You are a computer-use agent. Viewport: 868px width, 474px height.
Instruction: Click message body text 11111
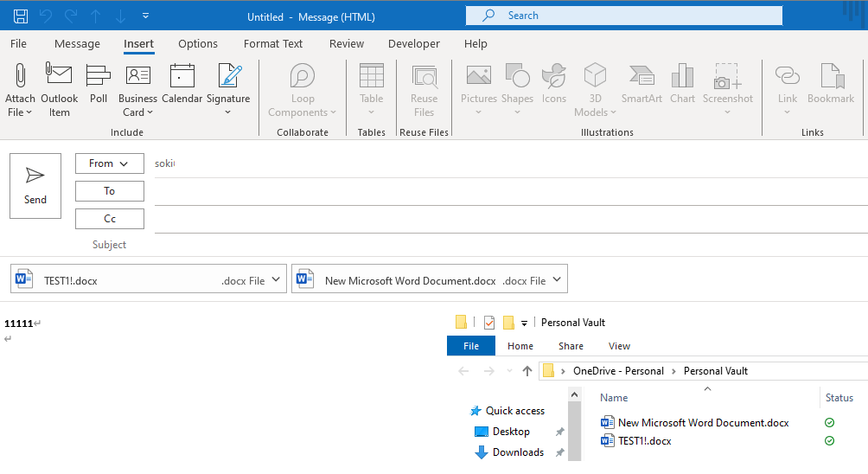[x=18, y=323]
